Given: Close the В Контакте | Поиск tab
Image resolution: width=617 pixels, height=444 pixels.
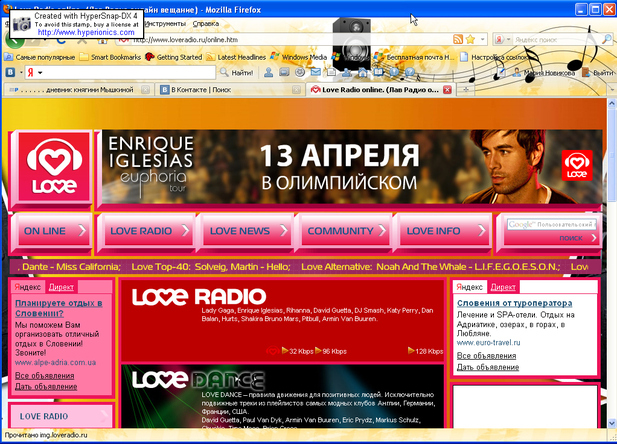Looking at the screenshot, I should (x=296, y=90).
